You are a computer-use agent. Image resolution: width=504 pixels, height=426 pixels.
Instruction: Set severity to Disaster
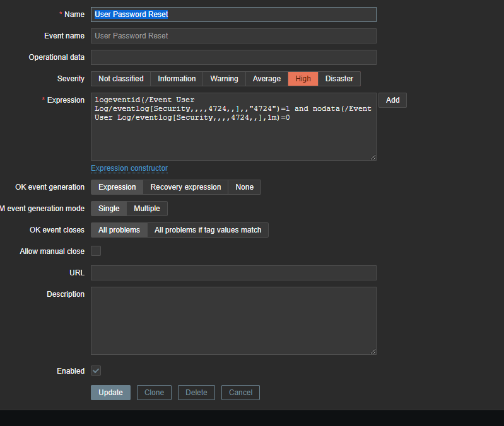pos(339,79)
